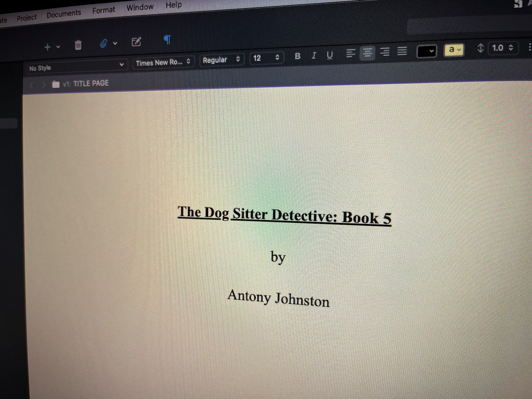Click the trash icon to delete the document
532x399 pixels.
point(78,44)
